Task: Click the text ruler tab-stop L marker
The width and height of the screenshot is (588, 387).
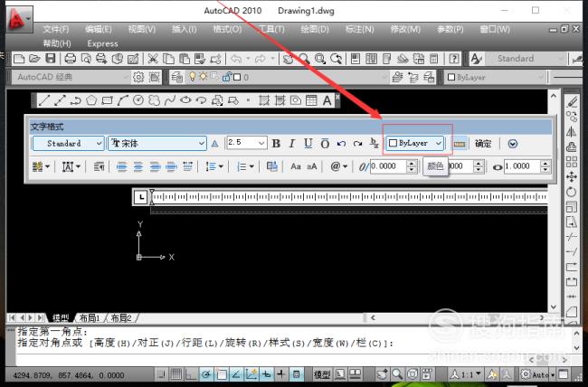Action: [x=140, y=197]
